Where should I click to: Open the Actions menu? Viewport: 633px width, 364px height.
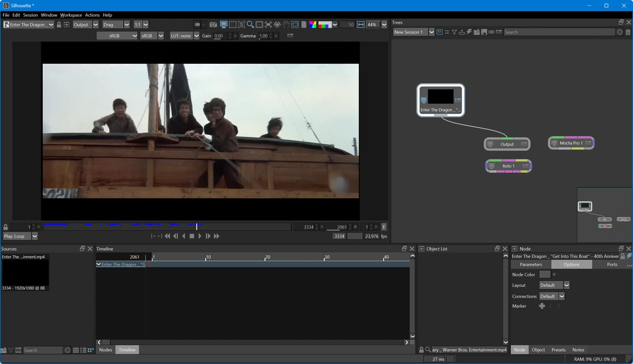click(x=92, y=15)
